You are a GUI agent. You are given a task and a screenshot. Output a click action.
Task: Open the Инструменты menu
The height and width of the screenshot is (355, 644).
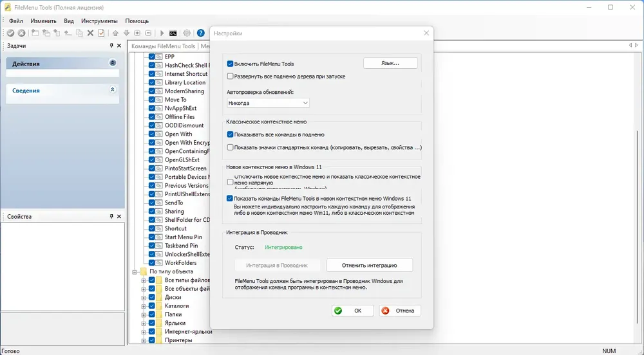click(x=99, y=21)
